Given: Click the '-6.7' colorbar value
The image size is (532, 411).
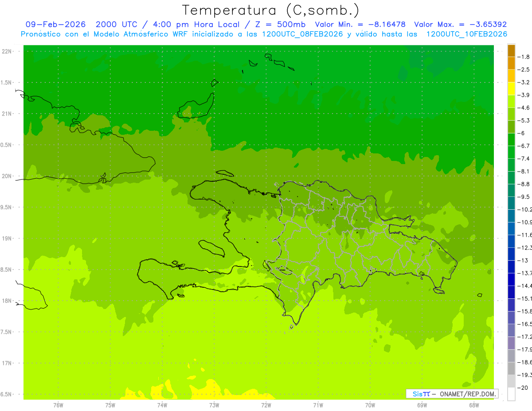Looking at the screenshot, I should [x=524, y=146].
